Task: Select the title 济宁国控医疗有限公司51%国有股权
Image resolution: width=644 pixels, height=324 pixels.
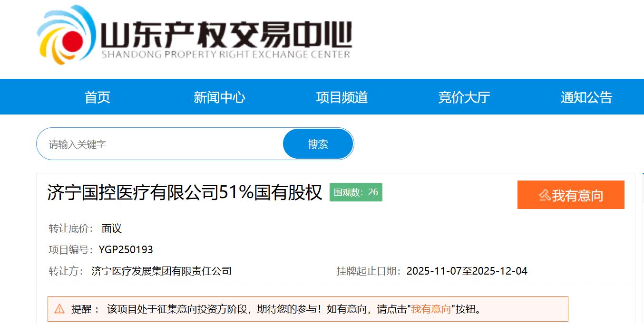Action: click(185, 193)
